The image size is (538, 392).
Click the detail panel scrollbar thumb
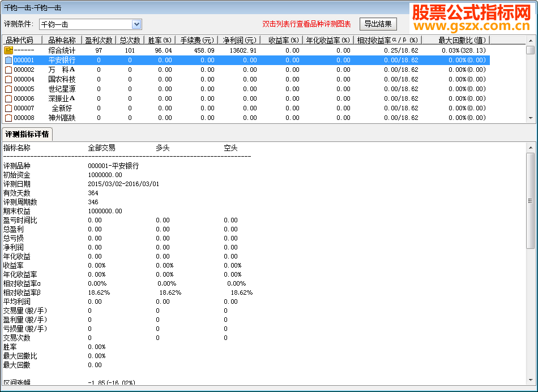click(531, 201)
